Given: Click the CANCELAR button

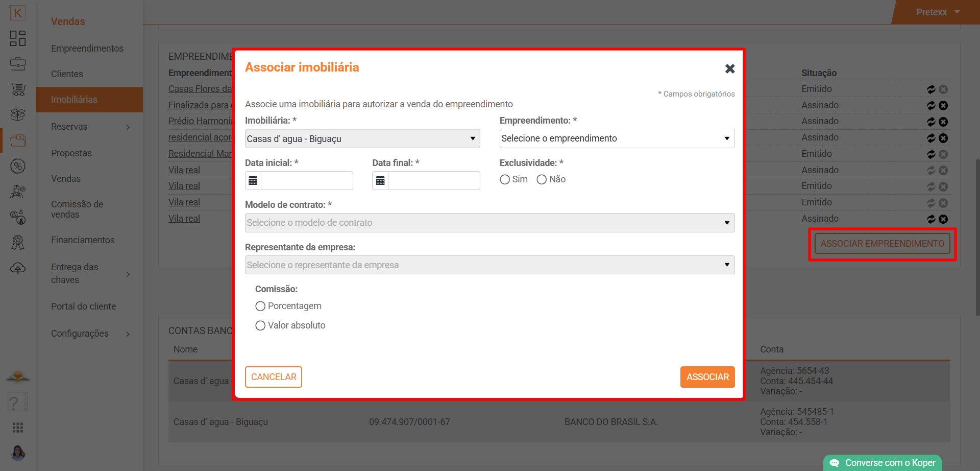Looking at the screenshot, I should (274, 377).
